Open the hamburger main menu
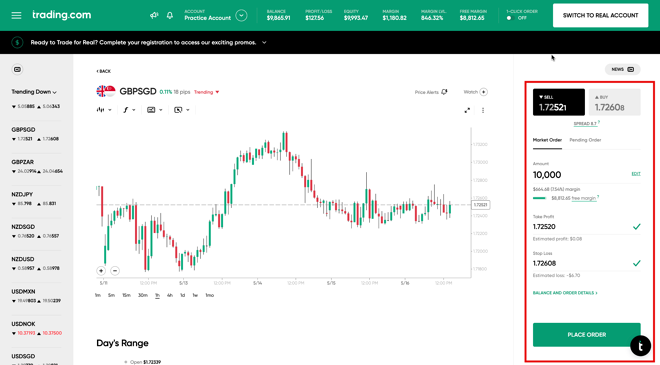Image resolution: width=660 pixels, height=365 pixels. coord(16,16)
